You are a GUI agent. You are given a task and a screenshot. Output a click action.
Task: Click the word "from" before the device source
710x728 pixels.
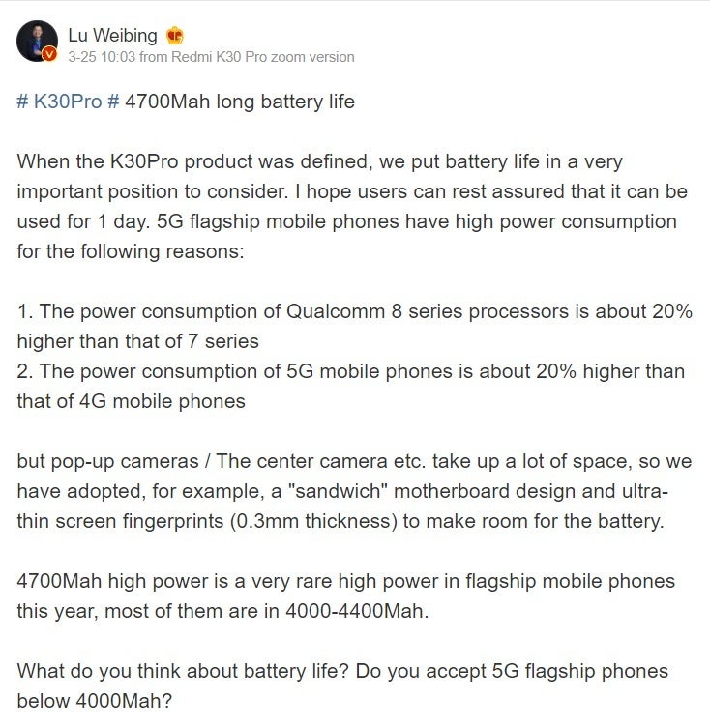(153, 57)
